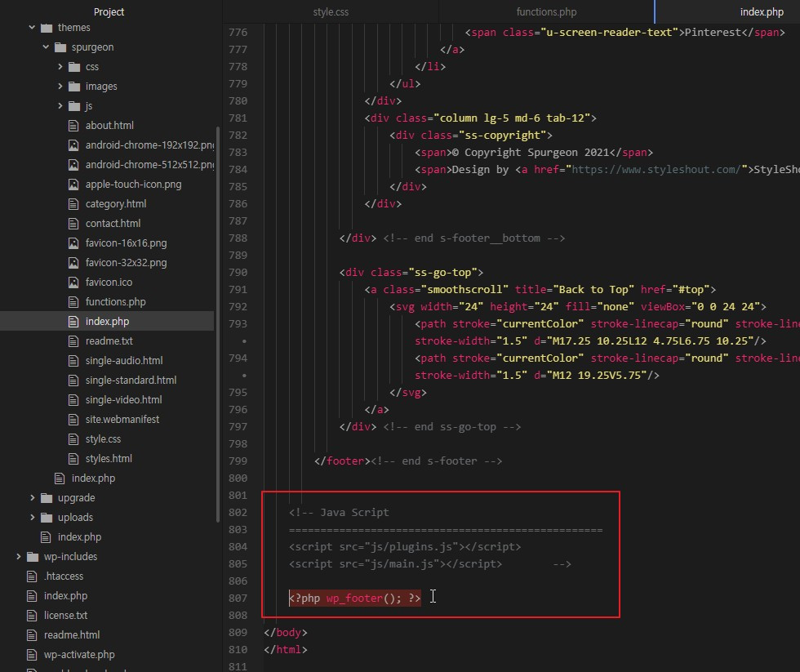
Task: Click the site.webmanifest file icon
Action: (x=73, y=420)
